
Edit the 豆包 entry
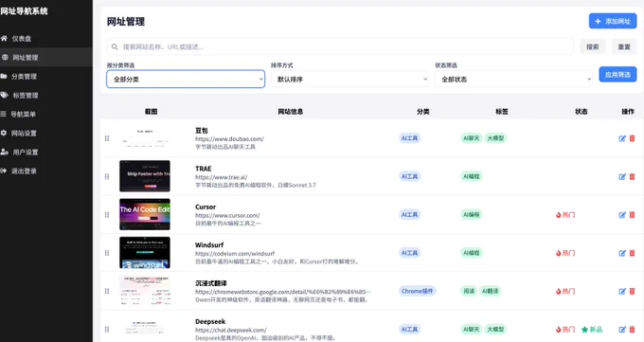point(622,138)
